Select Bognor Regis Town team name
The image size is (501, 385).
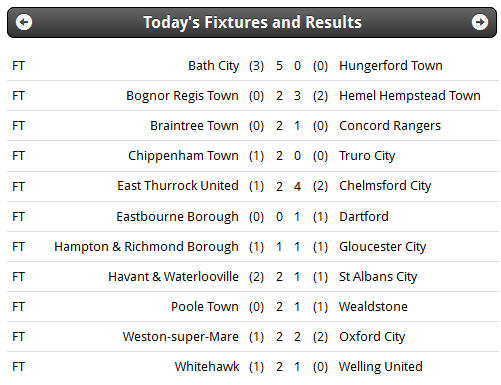click(182, 96)
